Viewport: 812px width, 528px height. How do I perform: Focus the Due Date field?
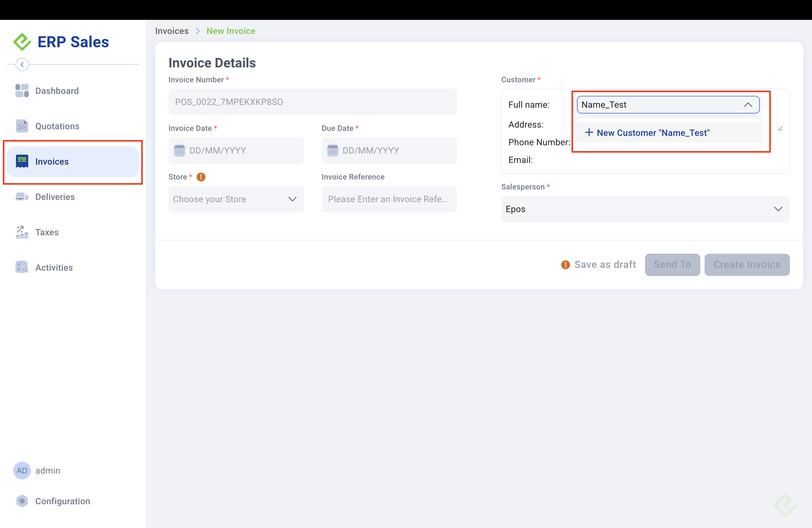389,151
